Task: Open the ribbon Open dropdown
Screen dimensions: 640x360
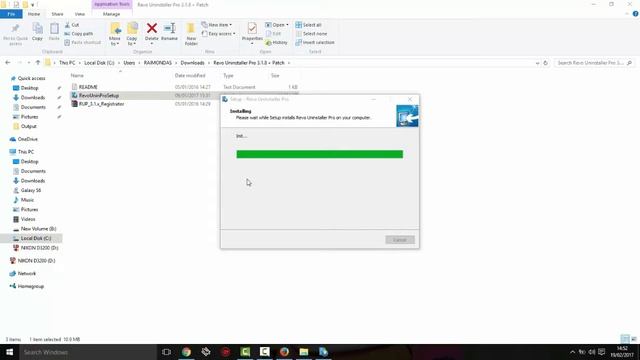Action: [x=277, y=25]
